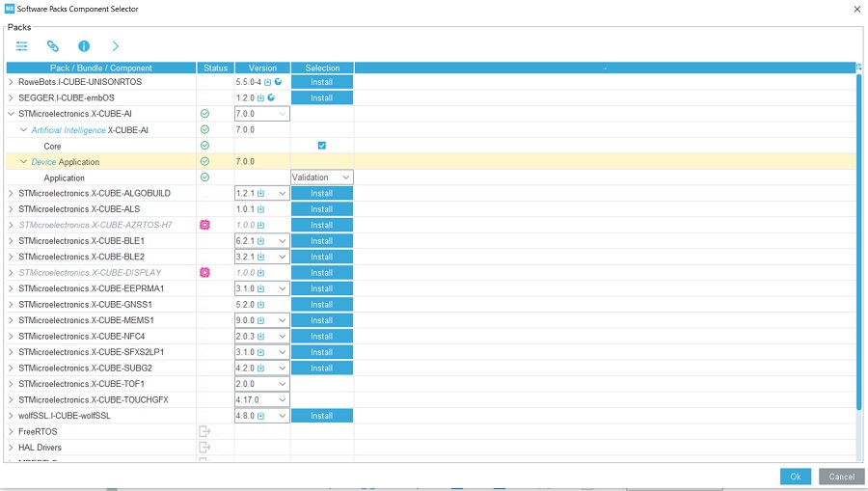Viewport: 868px width, 491px height.
Task: Expand the FreeRTOS entry
Action: [x=11, y=432]
